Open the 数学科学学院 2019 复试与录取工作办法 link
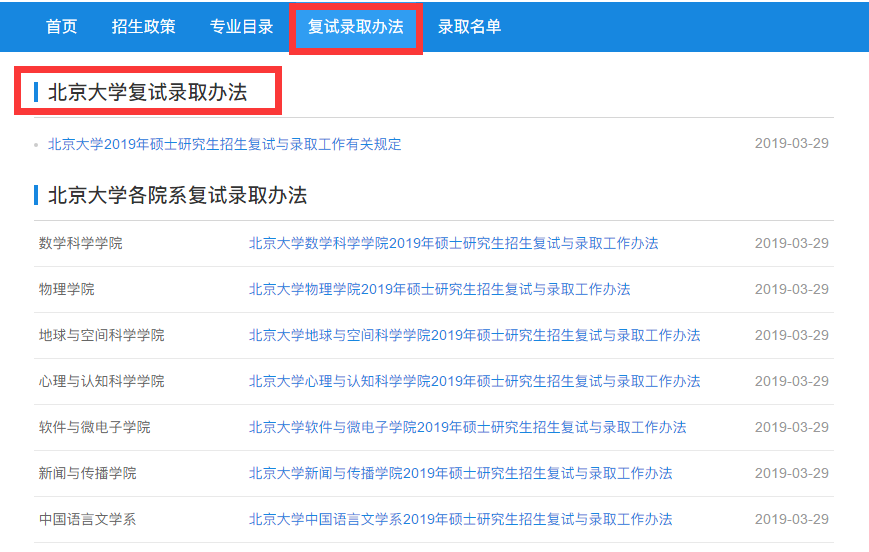This screenshot has width=869, height=552. coord(453,243)
